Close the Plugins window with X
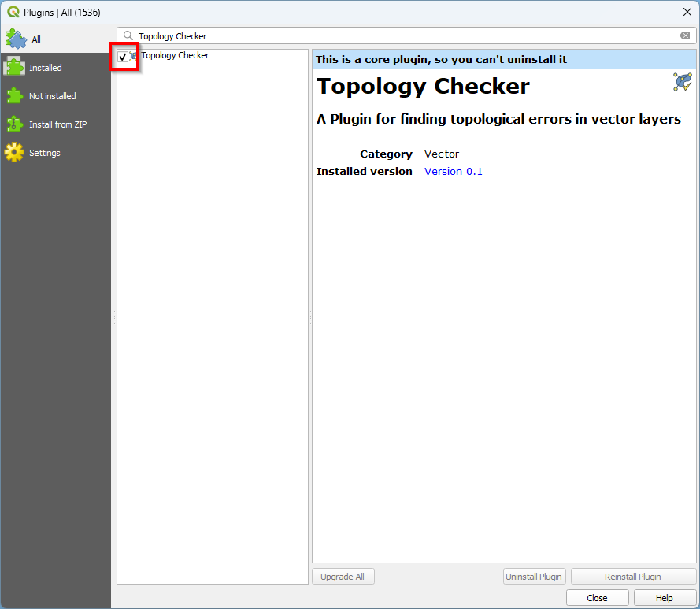This screenshot has width=700, height=609. tap(687, 13)
